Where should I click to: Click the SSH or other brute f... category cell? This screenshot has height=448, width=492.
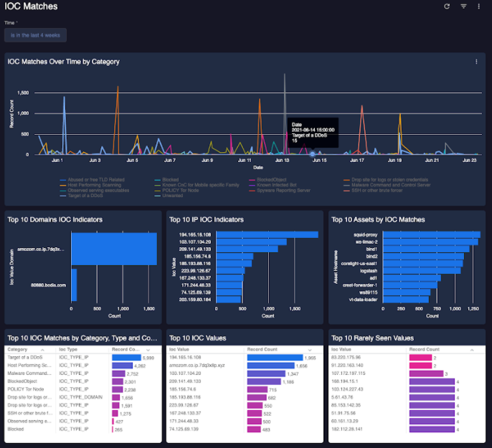30,413
